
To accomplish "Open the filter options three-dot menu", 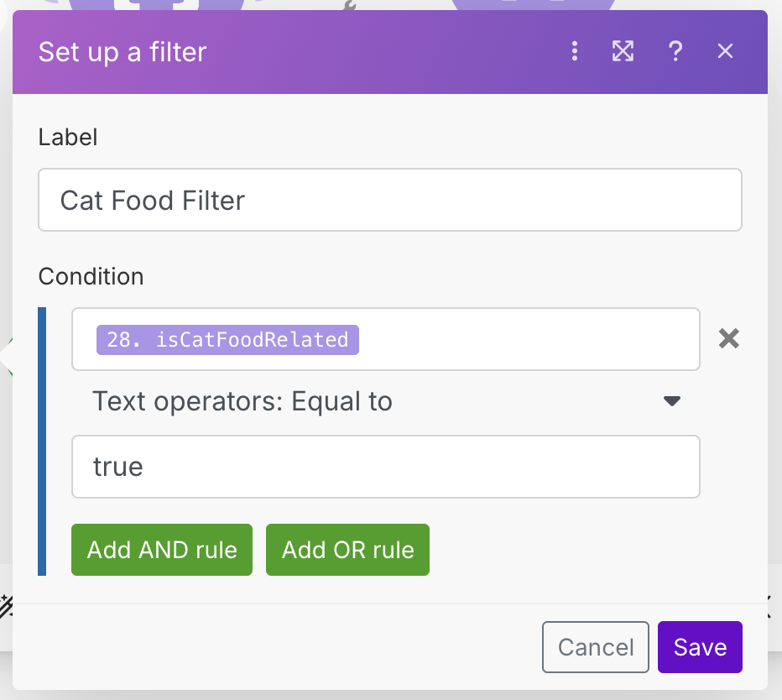I will (x=575, y=51).
